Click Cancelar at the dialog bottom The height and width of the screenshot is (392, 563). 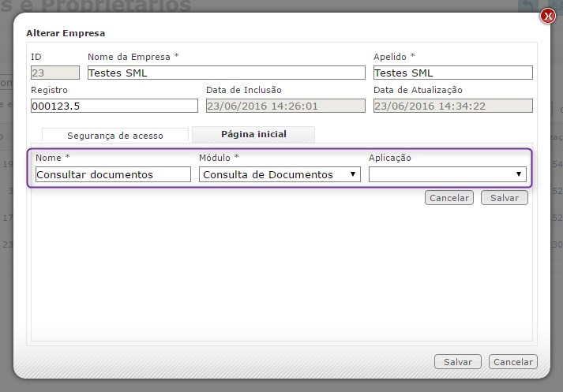pos(512,362)
